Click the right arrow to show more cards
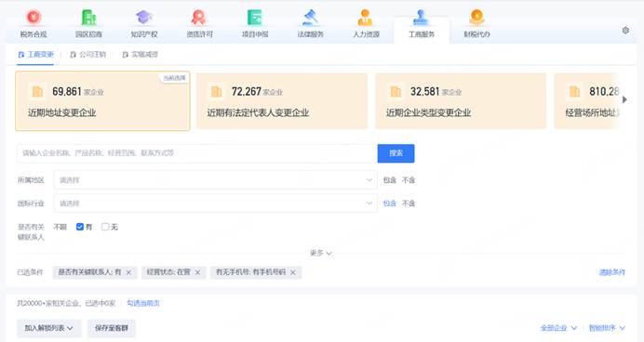 624,99
